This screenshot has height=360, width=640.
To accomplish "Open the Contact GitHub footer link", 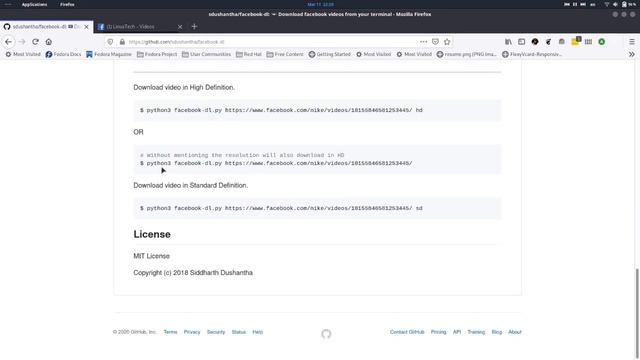I will point(407,332).
